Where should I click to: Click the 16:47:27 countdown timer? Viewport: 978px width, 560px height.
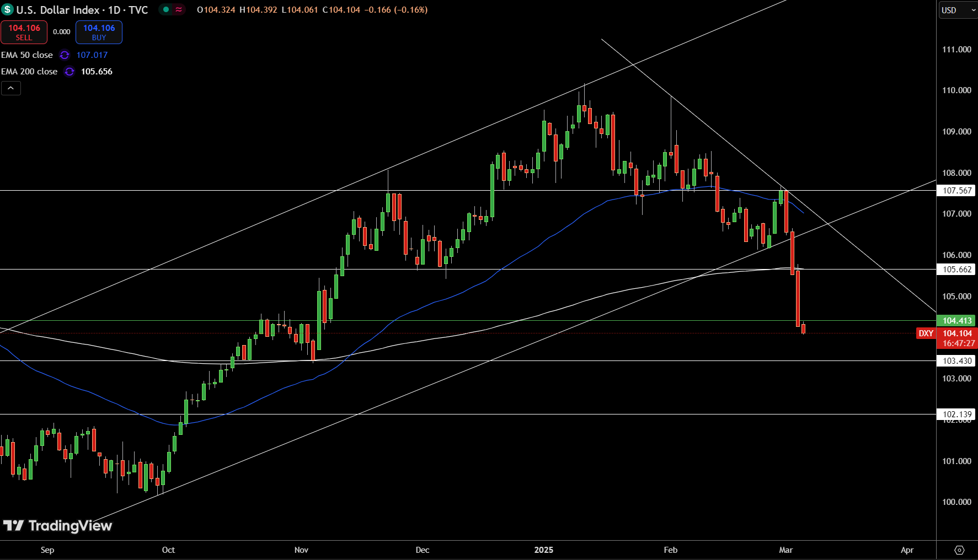(959, 343)
